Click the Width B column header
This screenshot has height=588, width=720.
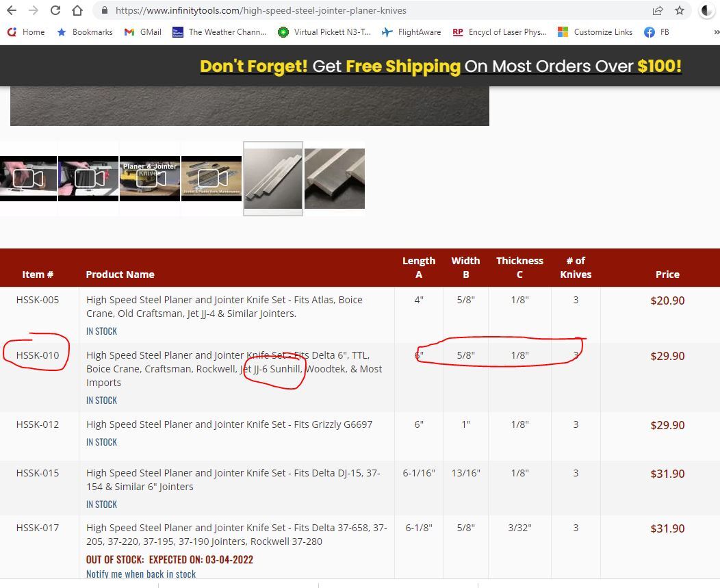click(465, 268)
